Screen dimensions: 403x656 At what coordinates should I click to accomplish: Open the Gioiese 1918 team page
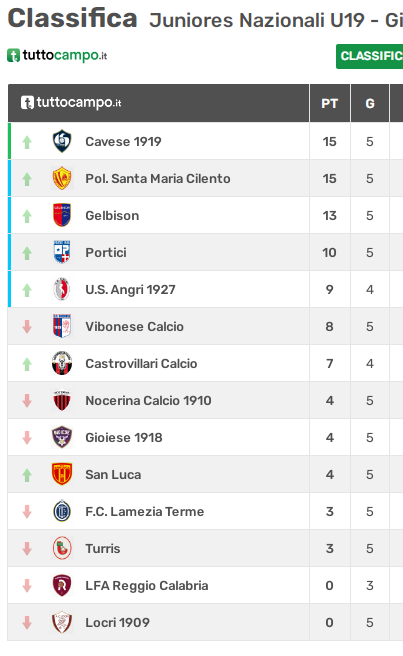coord(124,438)
